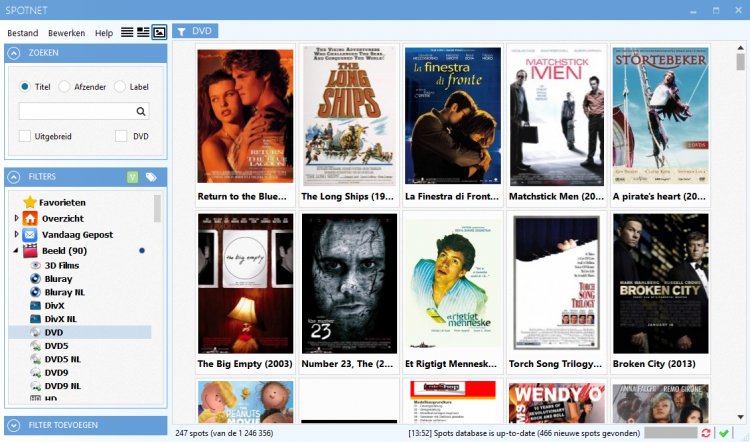Viewport: 750px width, 442px height.
Task: Click the green filter icon in Filters header
Action: (x=132, y=177)
